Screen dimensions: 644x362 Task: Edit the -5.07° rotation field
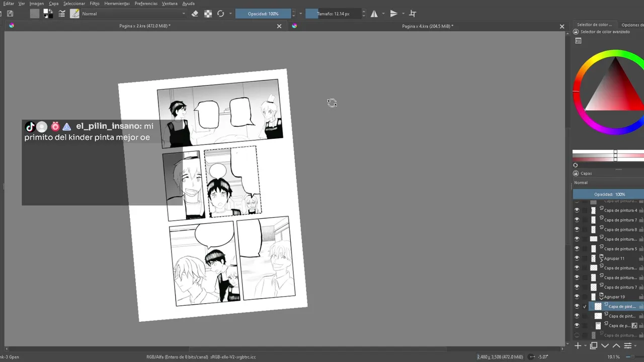[x=543, y=357]
